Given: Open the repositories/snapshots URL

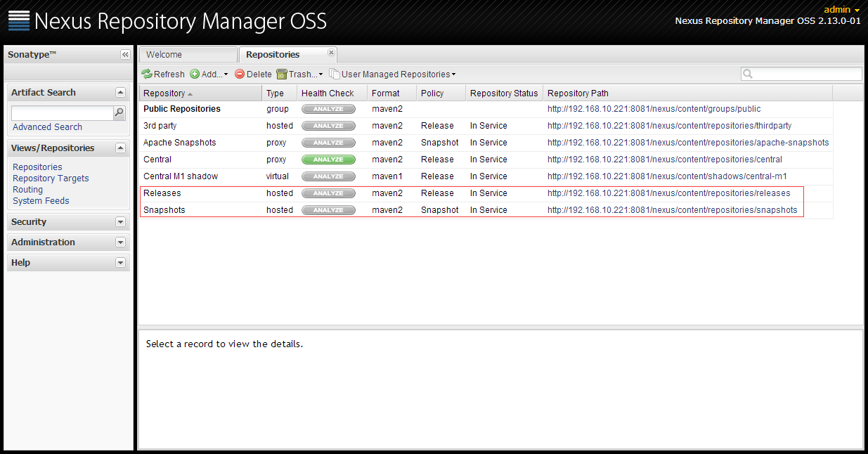Looking at the screenshot, I should point(673,210).
